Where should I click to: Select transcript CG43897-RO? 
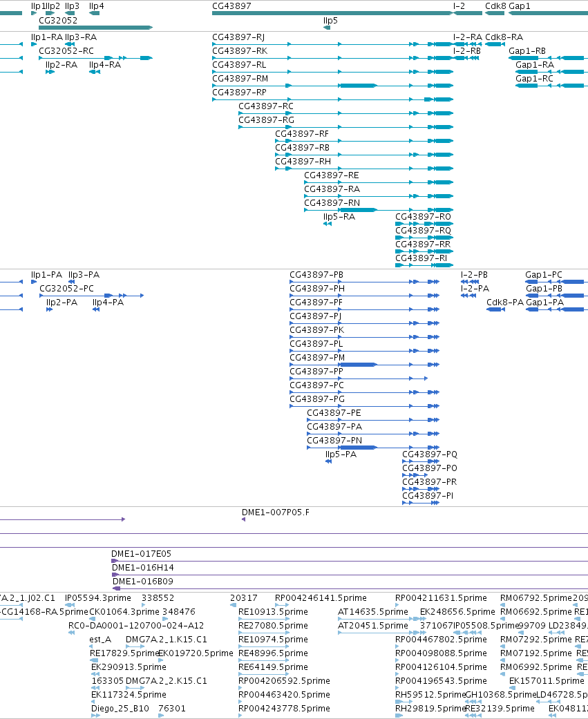pyautogui.click(x=424, y=224)
